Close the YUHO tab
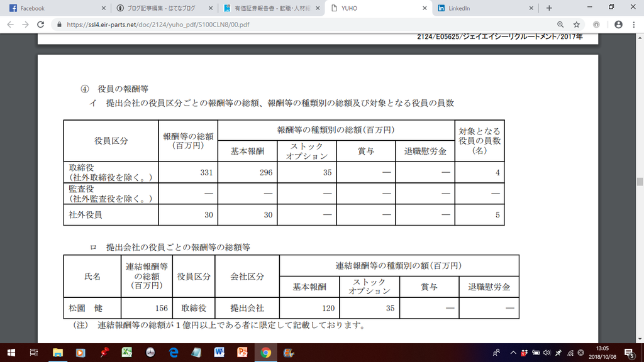 [x=425, y=8]
